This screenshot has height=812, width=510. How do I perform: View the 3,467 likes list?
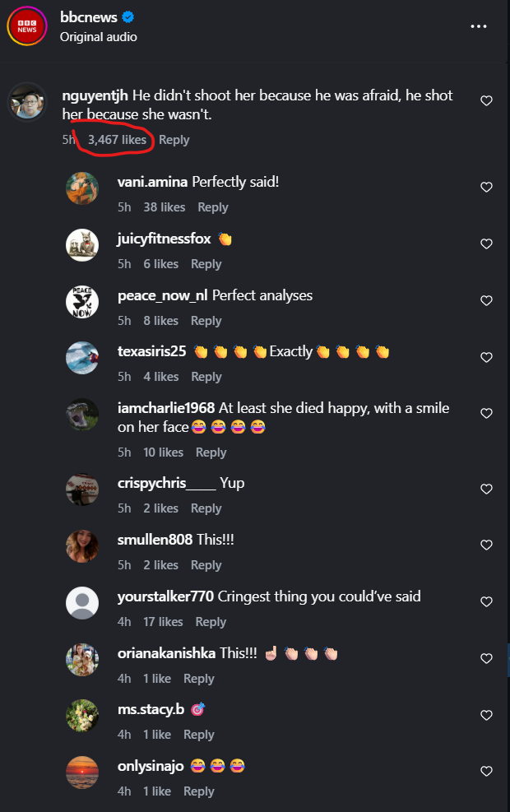[x=117, y=140]
